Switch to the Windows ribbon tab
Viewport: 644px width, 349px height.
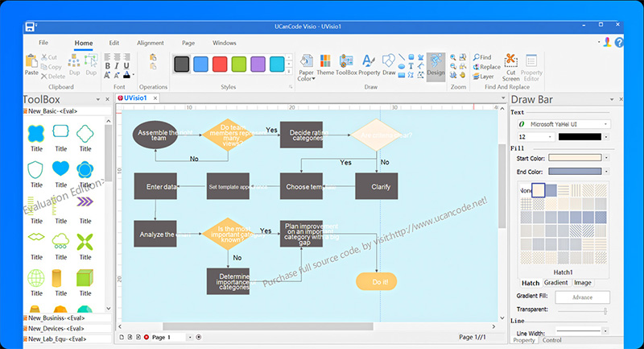(225, 43)
